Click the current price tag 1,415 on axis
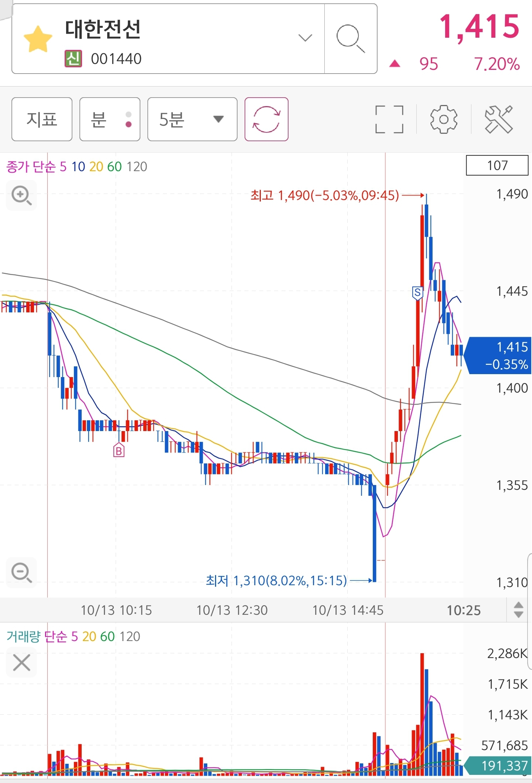 498,356
